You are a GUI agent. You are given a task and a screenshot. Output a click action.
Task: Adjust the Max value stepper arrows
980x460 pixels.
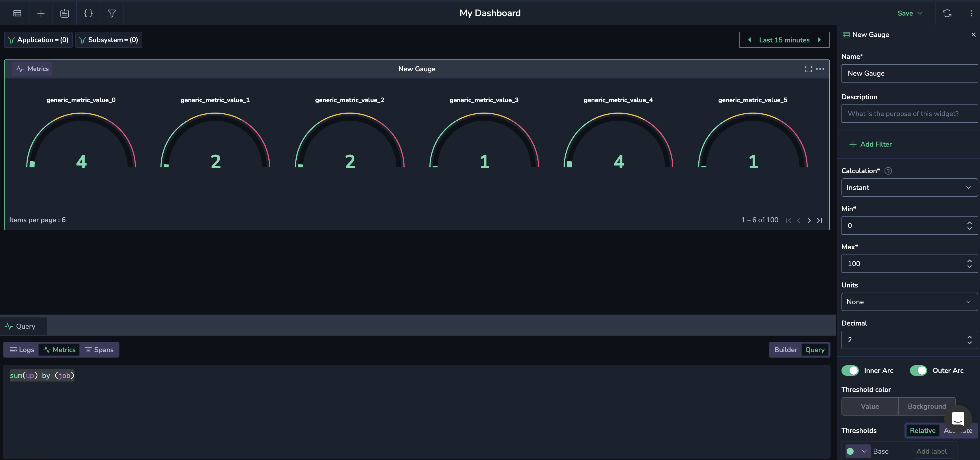[x=969, y=264]
